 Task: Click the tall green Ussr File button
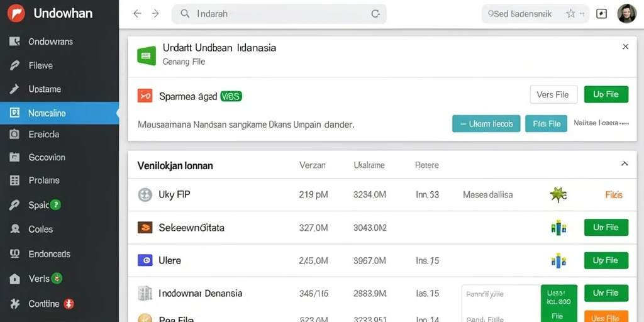coord(559,303)
